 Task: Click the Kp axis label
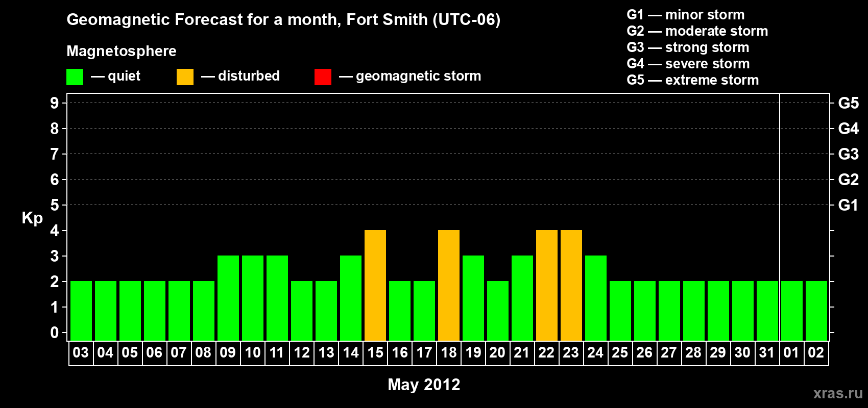coord(32,218)
